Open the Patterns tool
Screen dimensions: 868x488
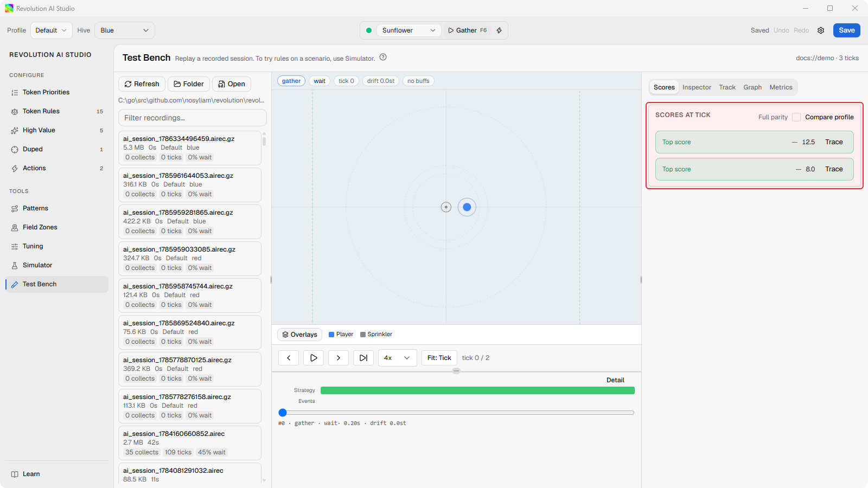pos(57,208)
